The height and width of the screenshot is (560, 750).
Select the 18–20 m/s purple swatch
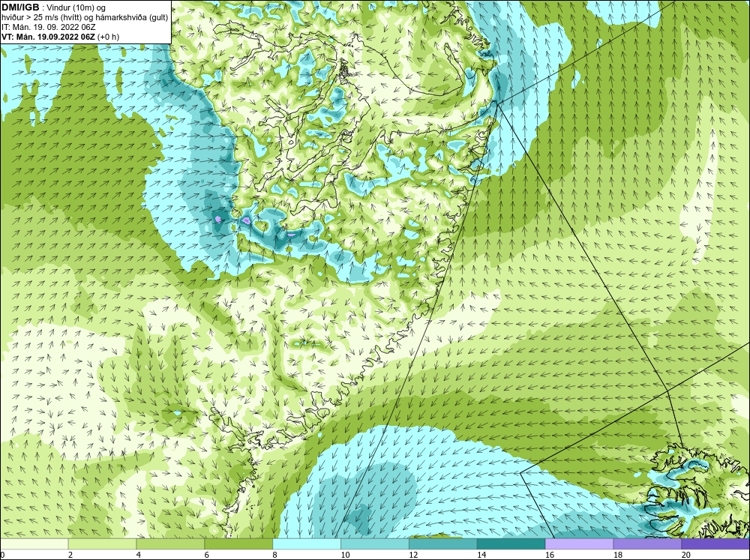pyautogui.click(x=648, y=544)
